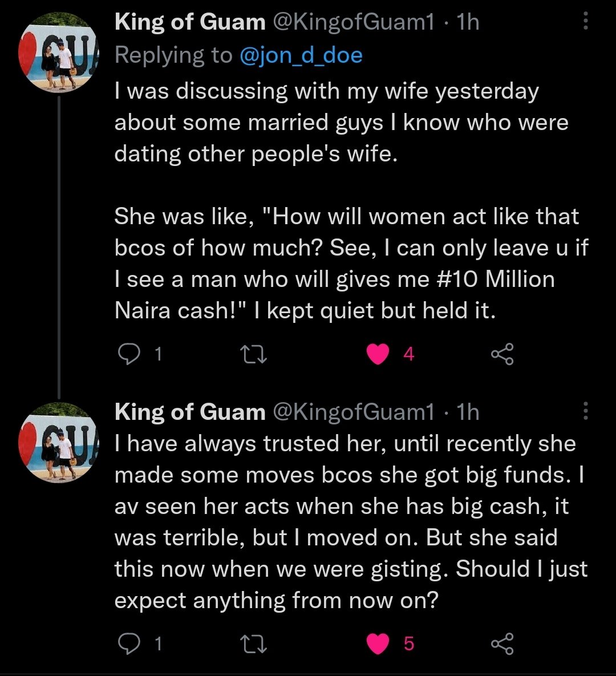Open the first tweet text body
This screenshot has width=616, height=676.
click(x=351, y=201)
